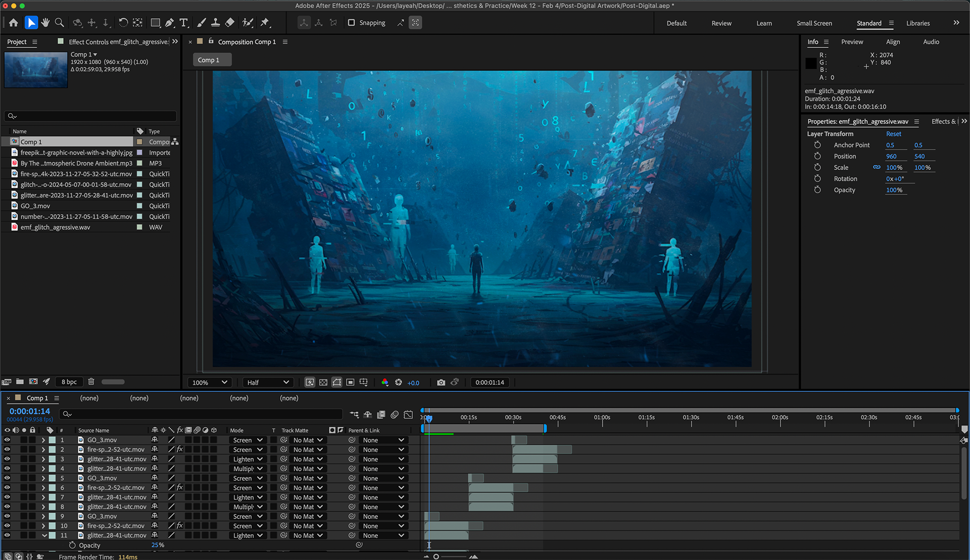This screenshot has width=970, height=560.
Task: Toggle Position stopwatch in Properties
Action: (817, 156)
